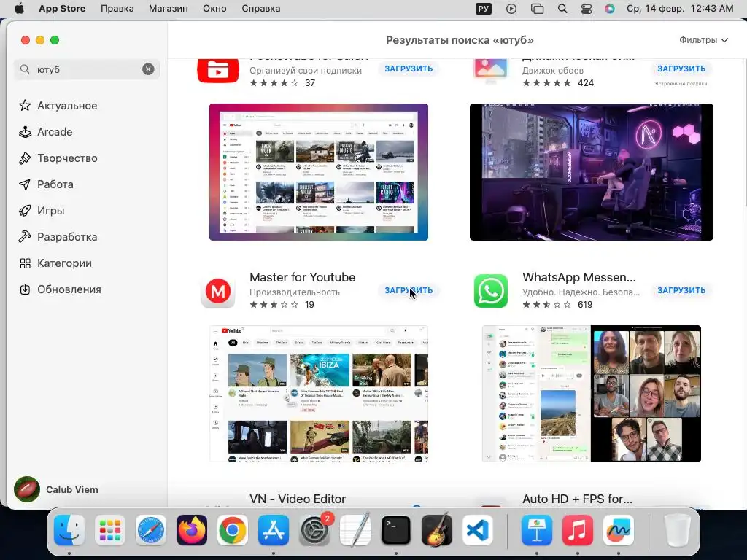747x560 pixels.
Task: Launch Safari from the Dock
Action: pos(151,530)
